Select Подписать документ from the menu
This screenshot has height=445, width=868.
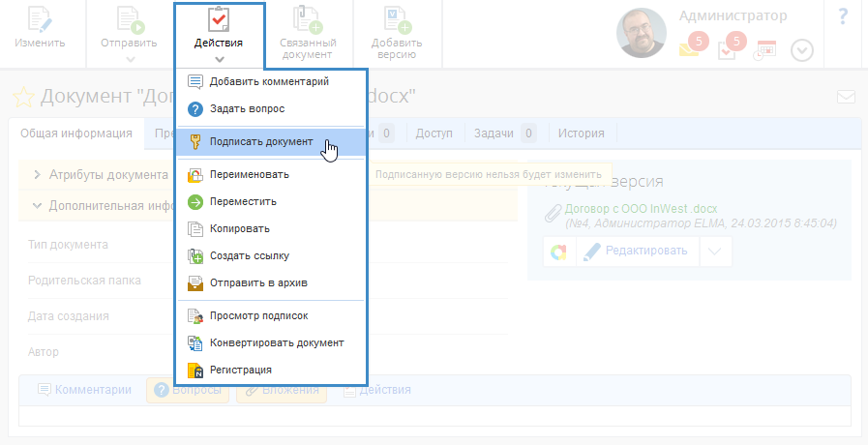pyautogui.click(x=261, y=141)
